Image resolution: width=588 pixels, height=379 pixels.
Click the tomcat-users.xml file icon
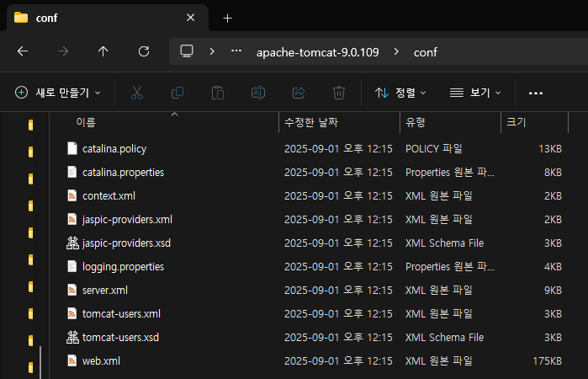[72, 313]
